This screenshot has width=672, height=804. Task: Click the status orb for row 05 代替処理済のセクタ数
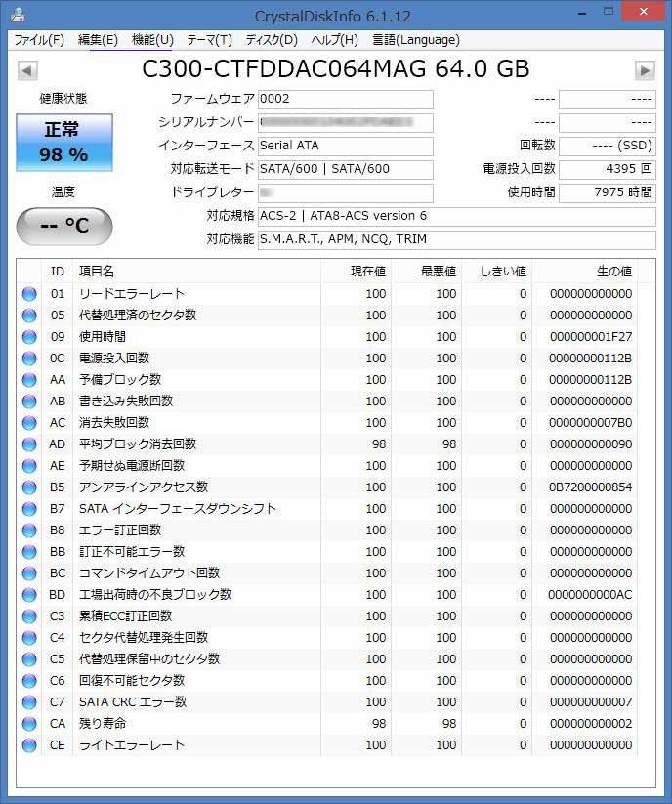tap(29, 316)
